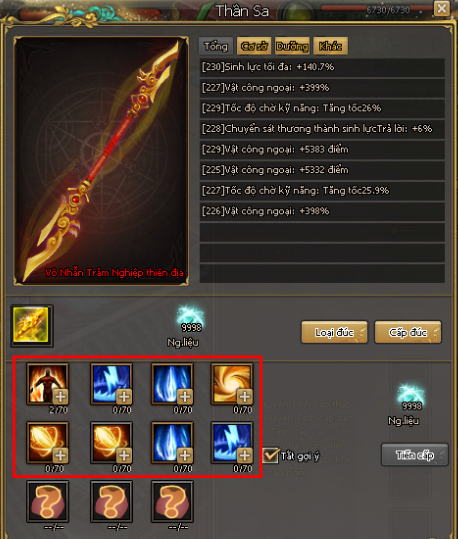Toggle the Tắt gợi ý checkbox
Screen dimensions: 458x539
[x=270, y=455]
